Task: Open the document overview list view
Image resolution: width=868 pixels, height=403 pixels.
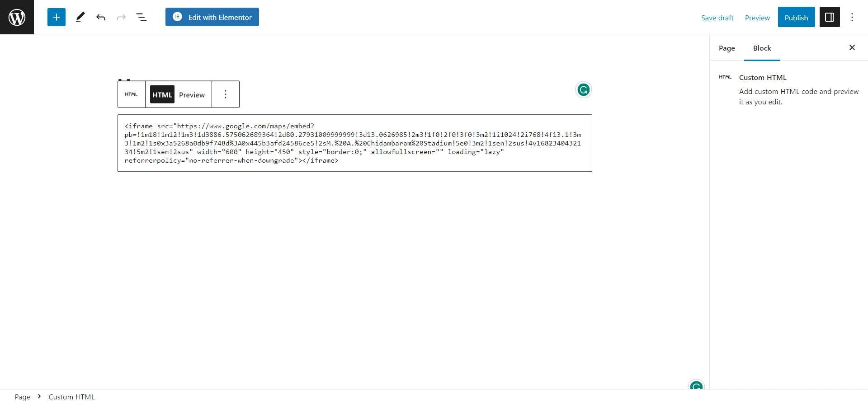Action: tap(142, 17)
